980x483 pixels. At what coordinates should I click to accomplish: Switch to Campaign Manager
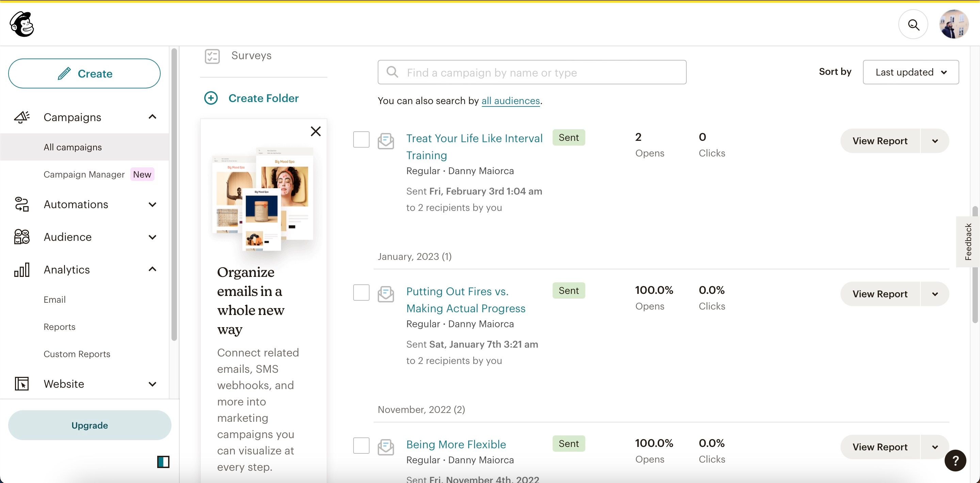click(x=84, y=174)
